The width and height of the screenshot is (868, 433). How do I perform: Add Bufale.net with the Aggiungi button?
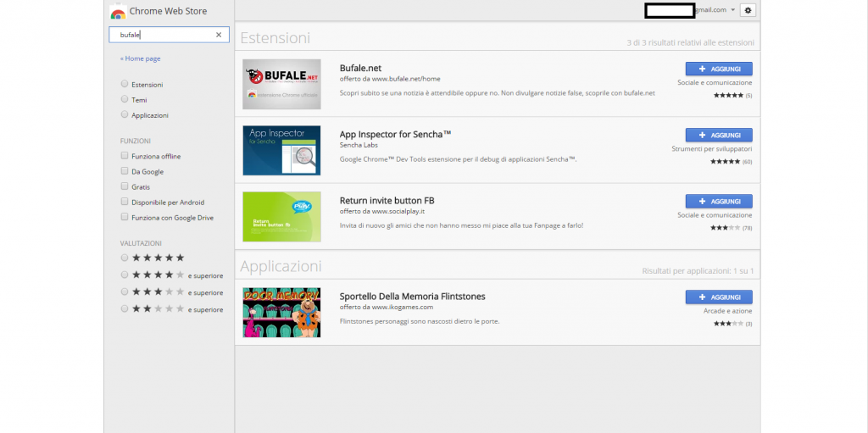click(718, 69)
